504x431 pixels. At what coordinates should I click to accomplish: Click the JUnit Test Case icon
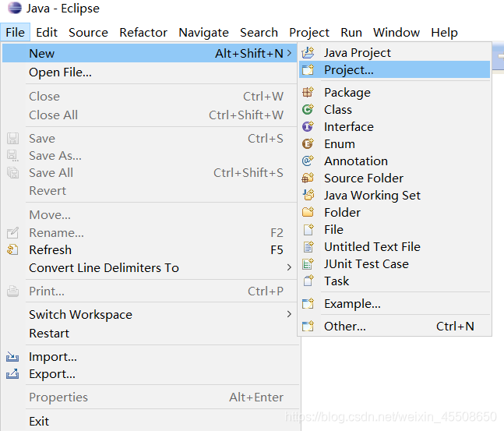point(308,263)
